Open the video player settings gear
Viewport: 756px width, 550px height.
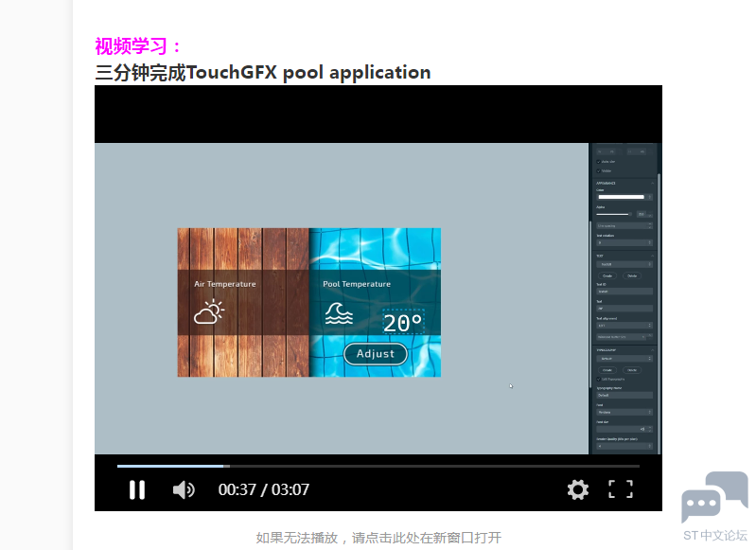tap(577, 489)
